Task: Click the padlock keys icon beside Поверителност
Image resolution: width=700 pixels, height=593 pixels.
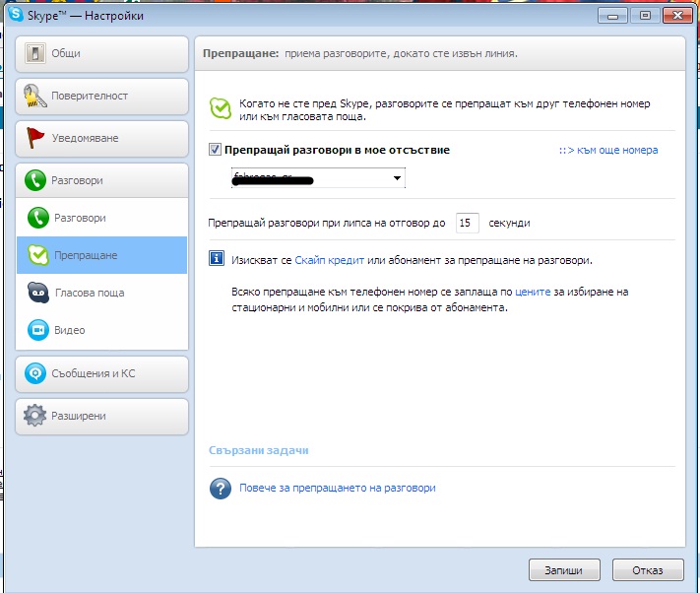Action: click(34, 96)
